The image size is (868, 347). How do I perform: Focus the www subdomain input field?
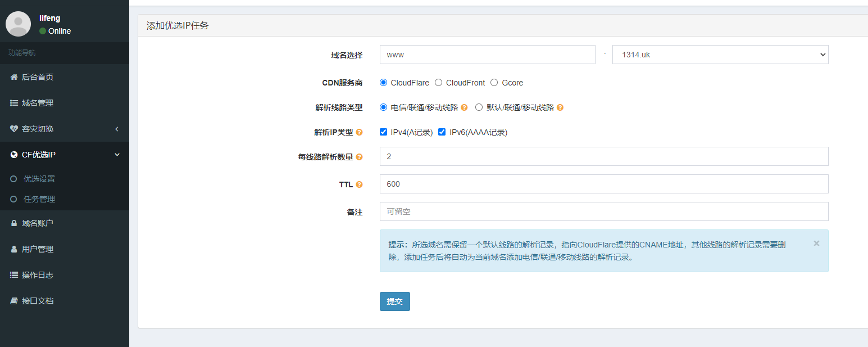tap(487, 55)
